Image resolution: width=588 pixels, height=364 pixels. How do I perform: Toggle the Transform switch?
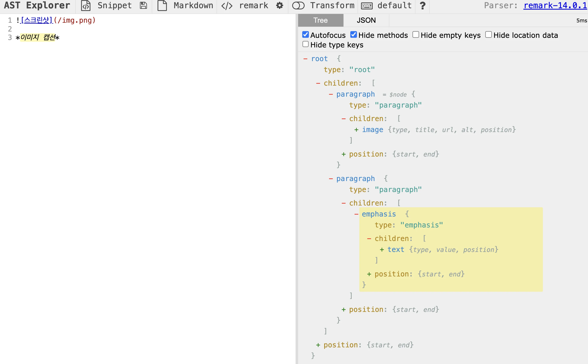(298, 5)
